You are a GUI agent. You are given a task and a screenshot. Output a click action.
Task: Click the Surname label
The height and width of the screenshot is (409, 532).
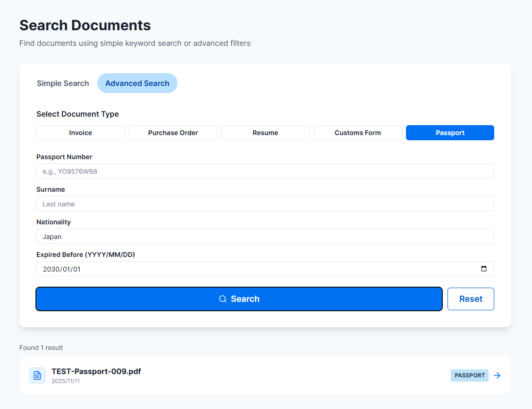(x=51, y=189)
